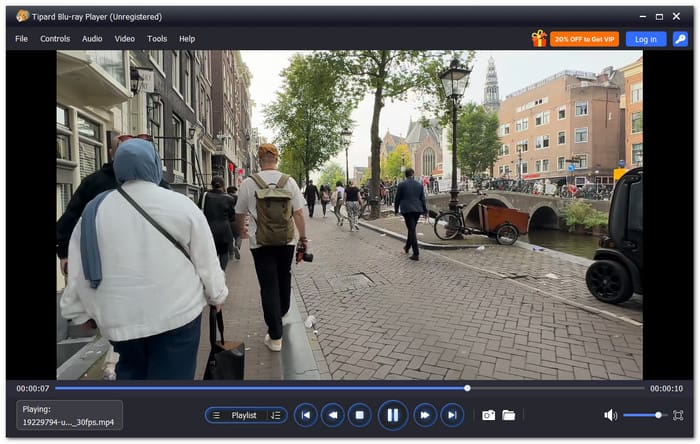Screen dimensions: 700x444
Task: Open the Tools menu
Action: [x=157, y=39]
